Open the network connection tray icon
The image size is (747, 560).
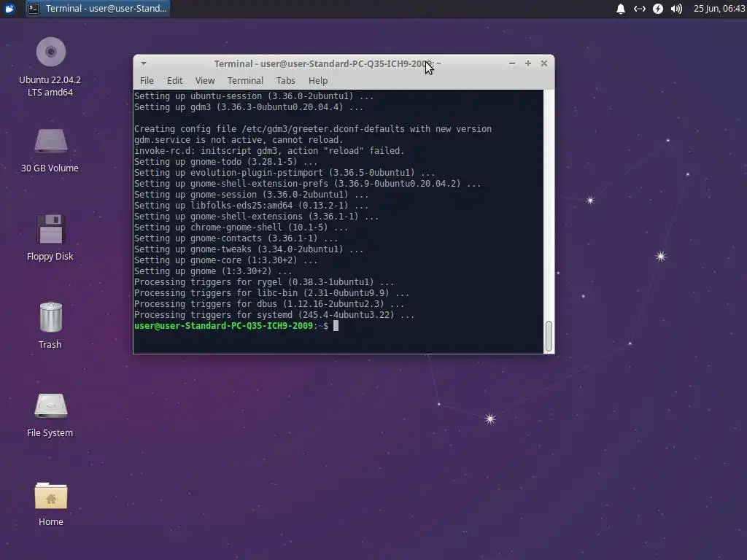tap(639, 9)
